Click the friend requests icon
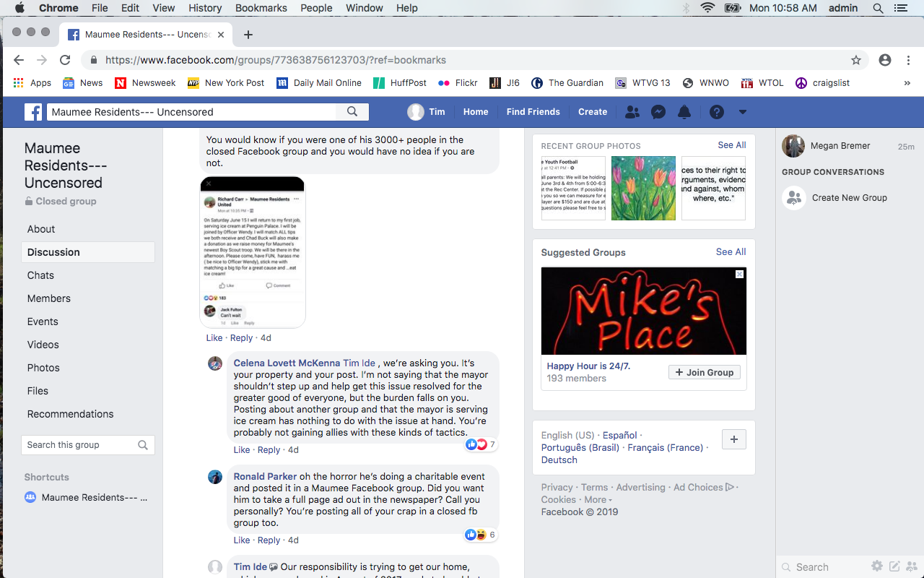This screenshot has height=578, width=924. [632, 112]
